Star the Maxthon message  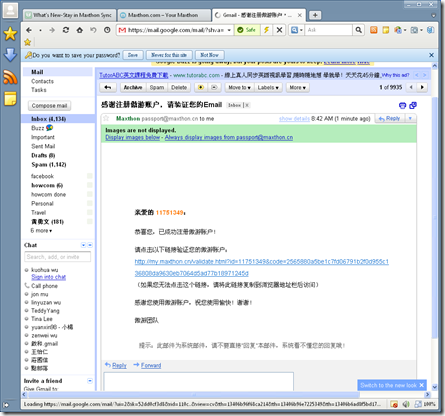(106, 118)
